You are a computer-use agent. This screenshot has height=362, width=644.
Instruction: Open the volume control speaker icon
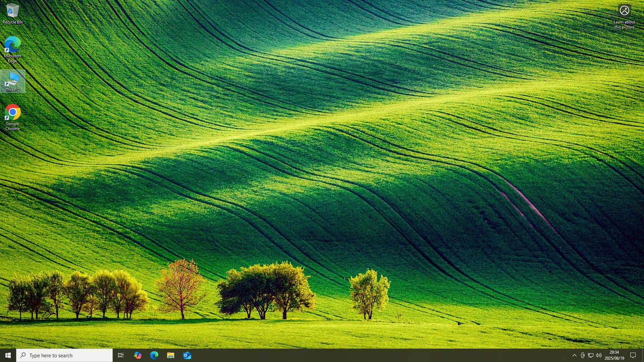click(x=598, y=355)
